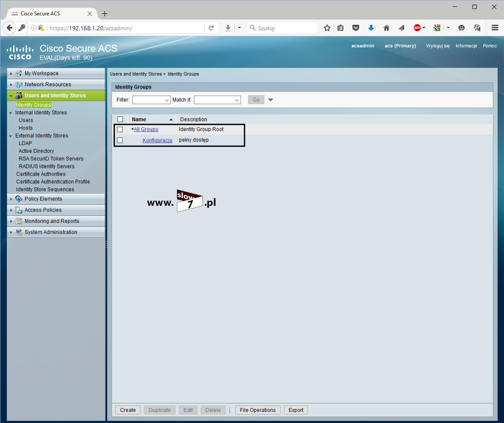This screenshot has height=423, width=504.
Task: Expand the Policy Elements arrow
Action: coord(11,199)
